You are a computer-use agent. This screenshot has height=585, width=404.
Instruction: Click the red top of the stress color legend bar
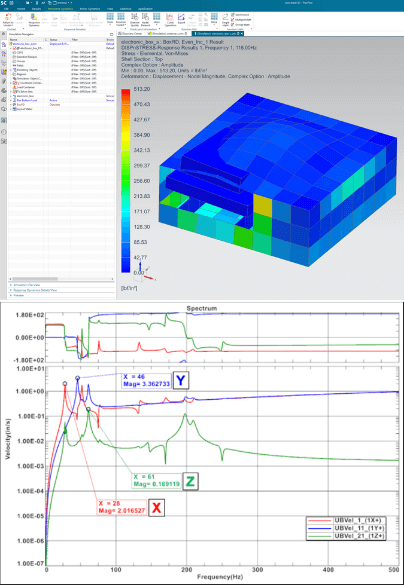[x=126, y=92]
